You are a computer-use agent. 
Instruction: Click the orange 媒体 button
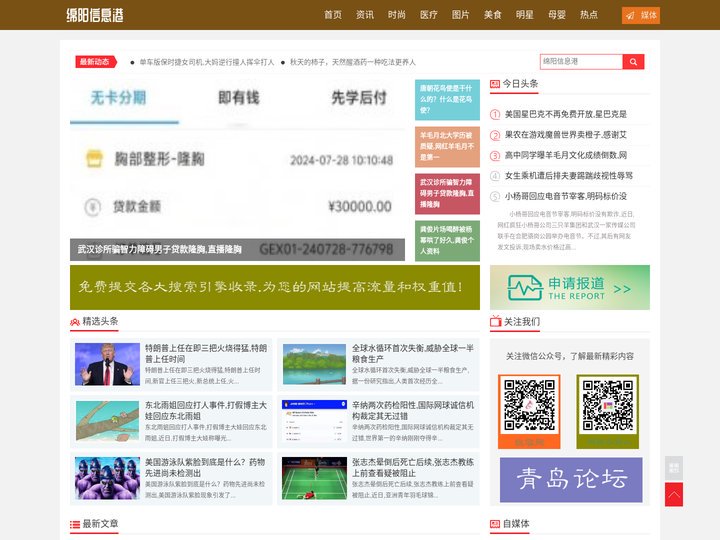click(x=641, y=15)
